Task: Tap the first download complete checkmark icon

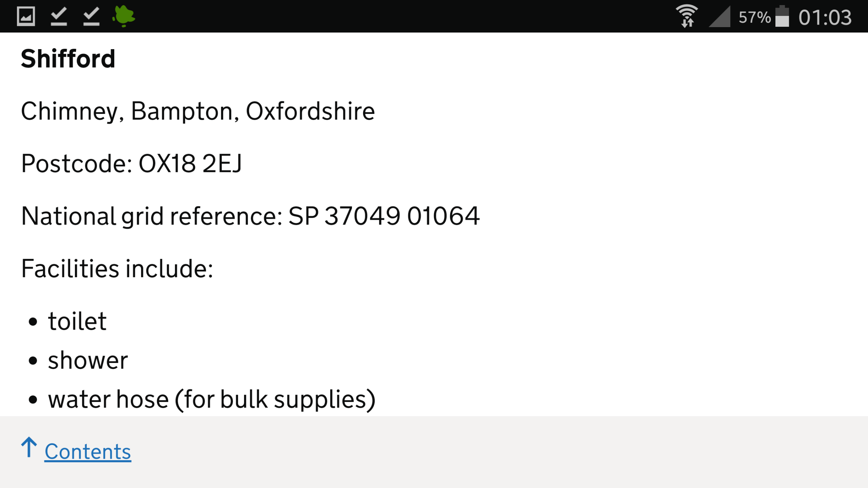Action: click(59, 17)
